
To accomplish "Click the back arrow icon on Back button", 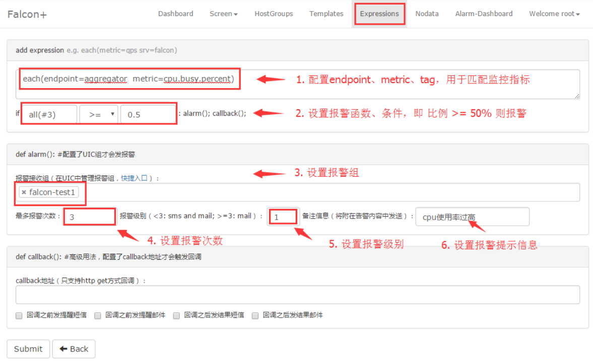I will pos(63,348).
